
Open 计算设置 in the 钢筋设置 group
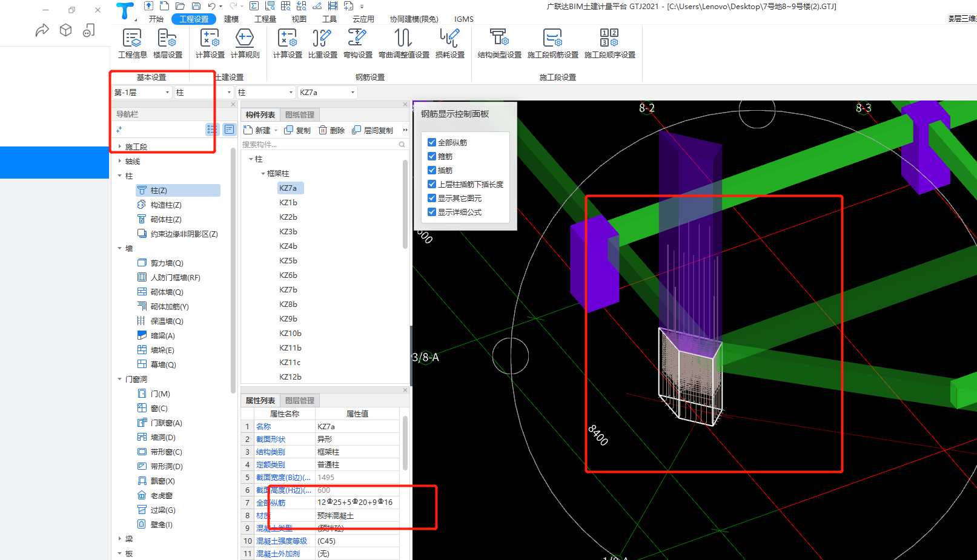pos(287,43)
